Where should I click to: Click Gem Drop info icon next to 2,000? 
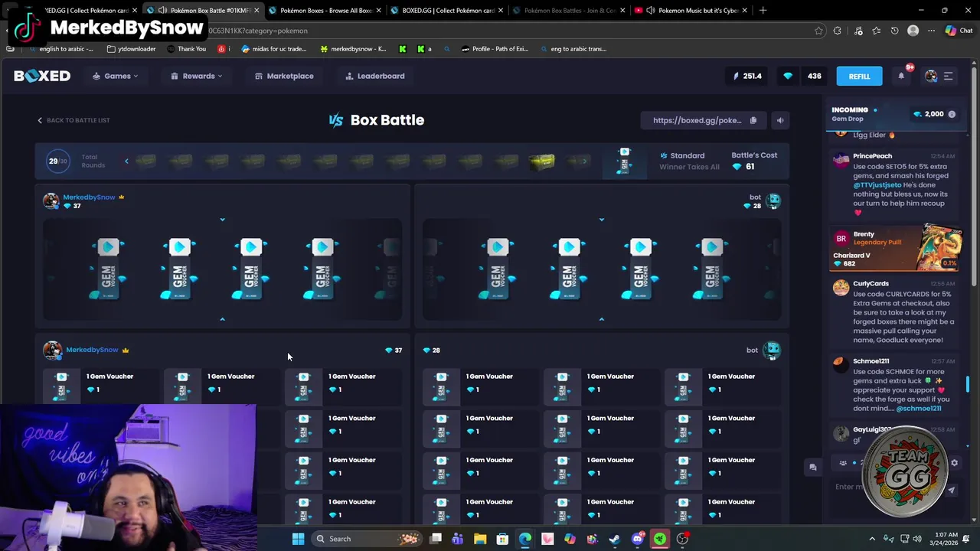point(952,114)
